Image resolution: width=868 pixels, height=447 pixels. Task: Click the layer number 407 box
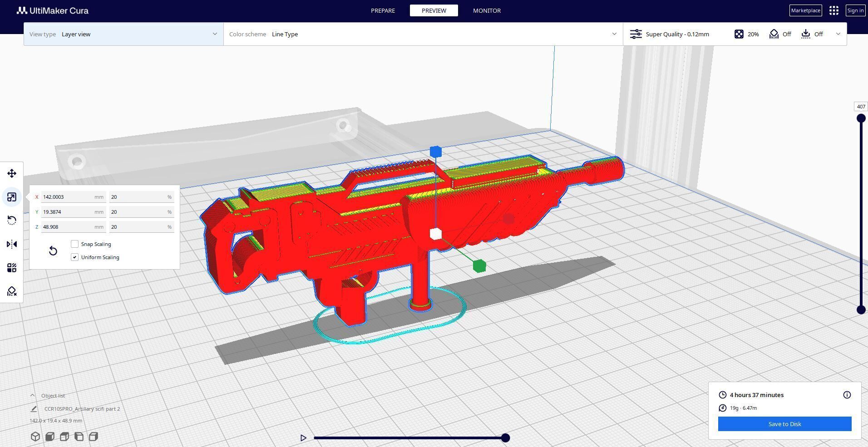[861, 107]
